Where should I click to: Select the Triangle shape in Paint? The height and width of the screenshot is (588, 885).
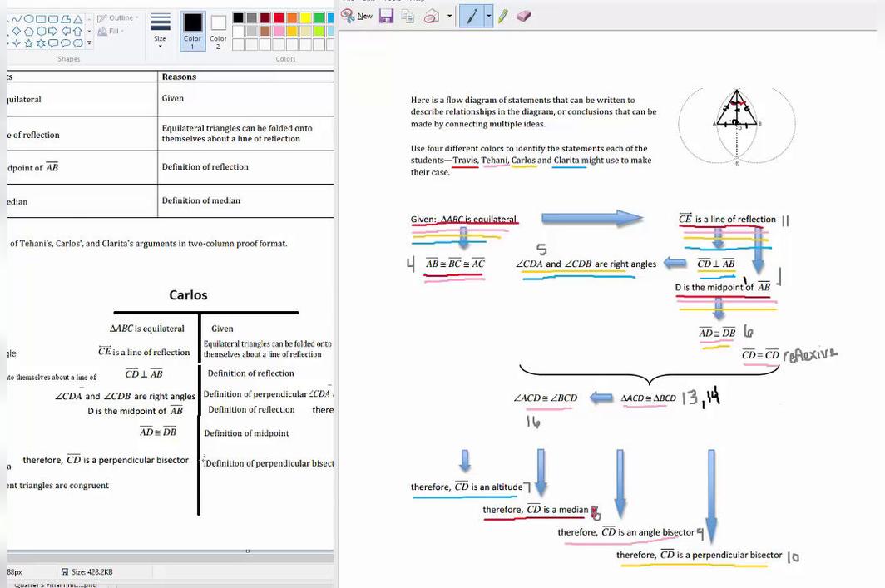tap(78, 19)
